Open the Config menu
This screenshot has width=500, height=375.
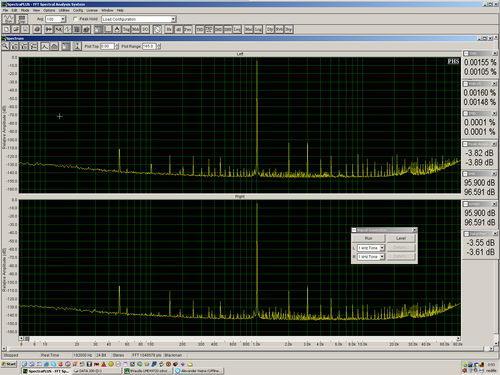coord(78,10)
